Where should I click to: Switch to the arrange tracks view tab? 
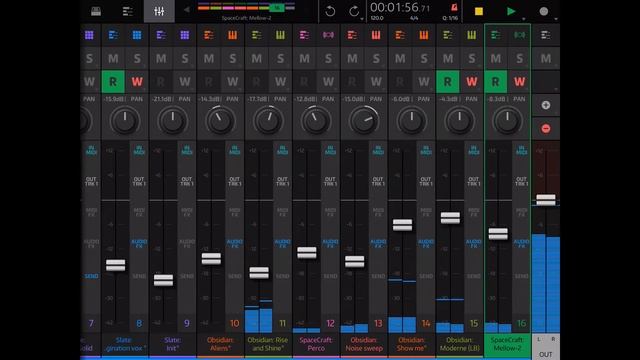[127, 11]
